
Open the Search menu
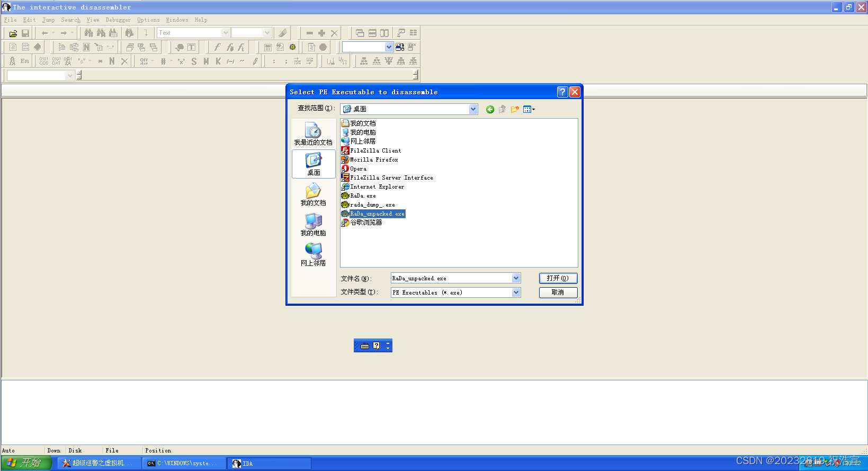point(70,20)
